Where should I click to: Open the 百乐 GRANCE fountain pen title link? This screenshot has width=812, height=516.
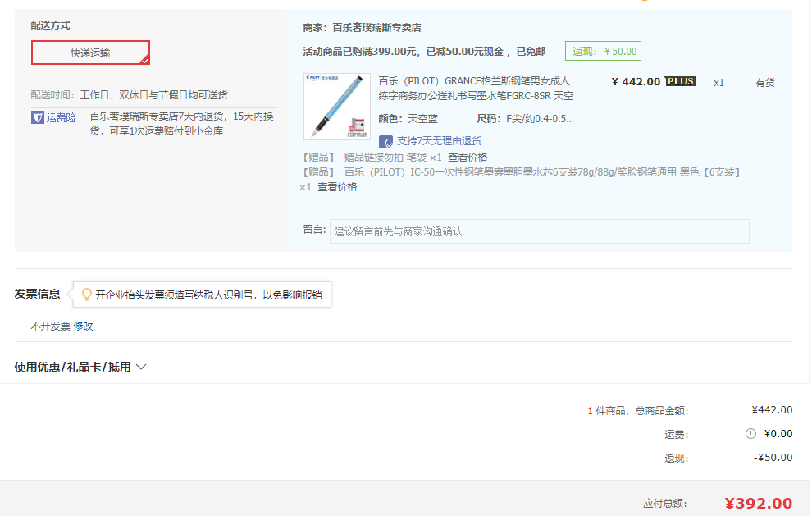[476, 88]
